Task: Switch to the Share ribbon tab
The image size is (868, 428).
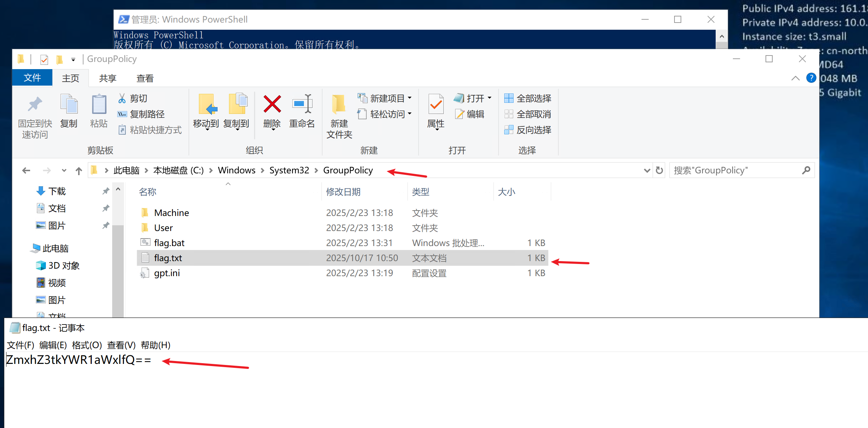Action: (108, 78)
